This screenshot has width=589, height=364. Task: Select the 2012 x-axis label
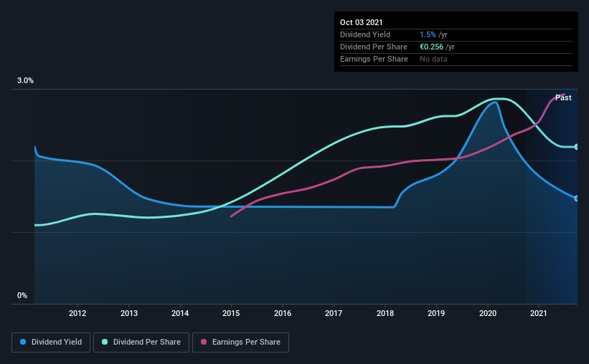coord(77,313)
